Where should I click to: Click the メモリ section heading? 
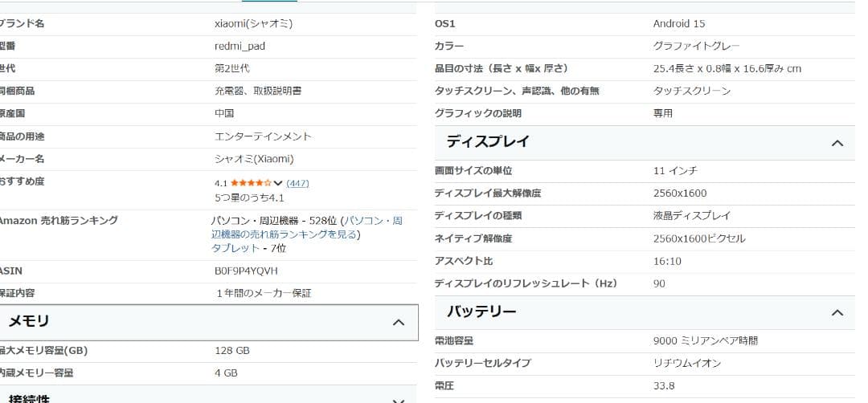tap(29, 321)
